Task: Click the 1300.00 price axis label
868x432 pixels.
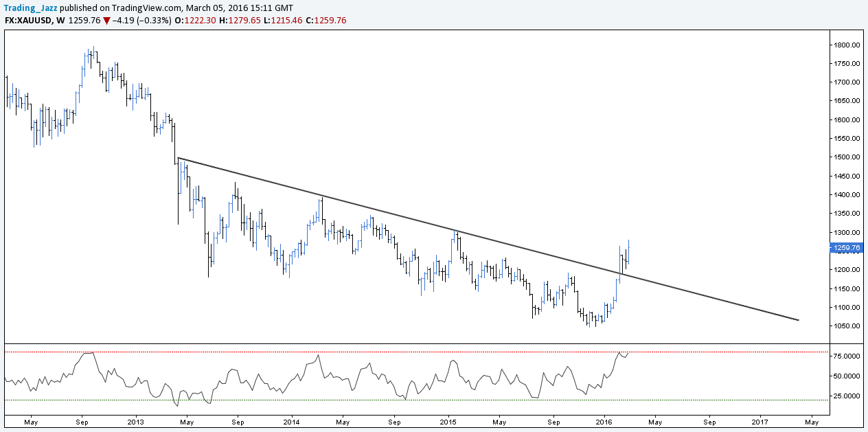Action: [847, 232]
